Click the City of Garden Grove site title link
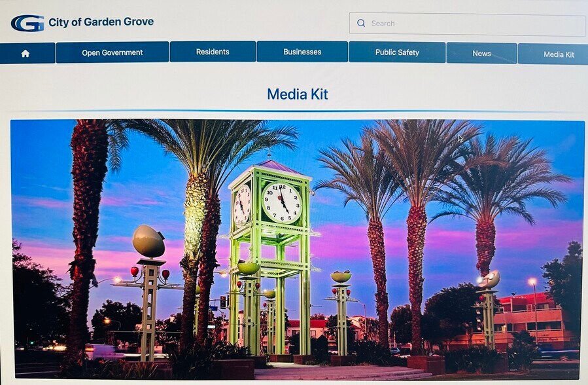Image resolution: width=588 pixels, height=385 pixels. (101, 22)
